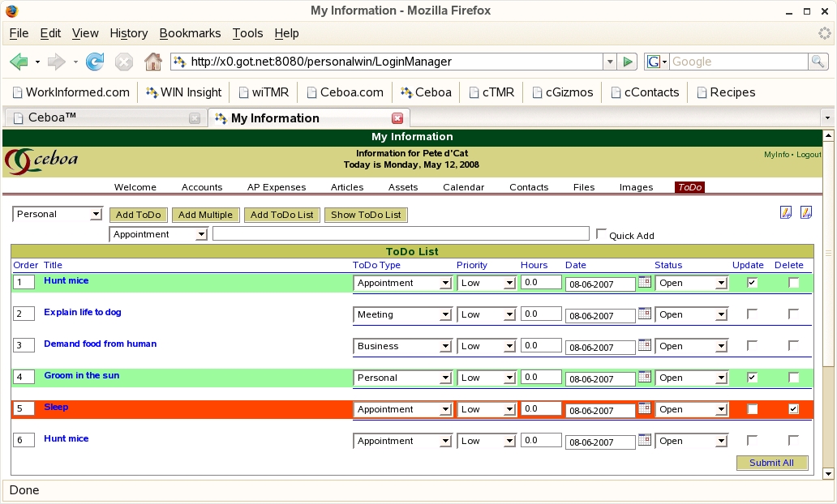The width and height of the screenshot is (837, 504).
Task: Click the search magnifier icon in Google box
Action: (818, 62)
